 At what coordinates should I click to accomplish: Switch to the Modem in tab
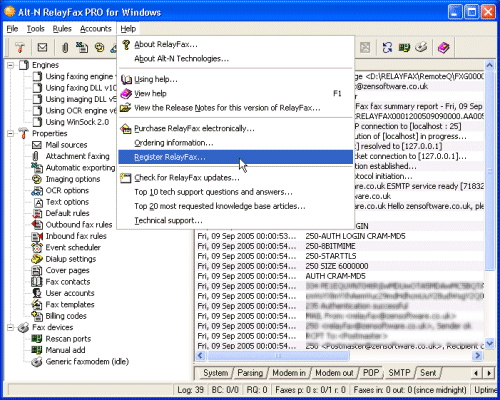[x=289, y=373]
